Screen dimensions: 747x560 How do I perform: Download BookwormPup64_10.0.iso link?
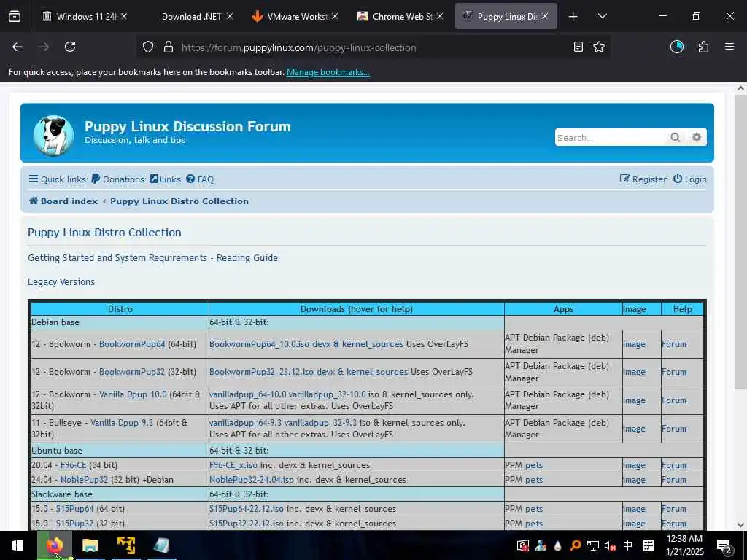[x=259, y=344]
